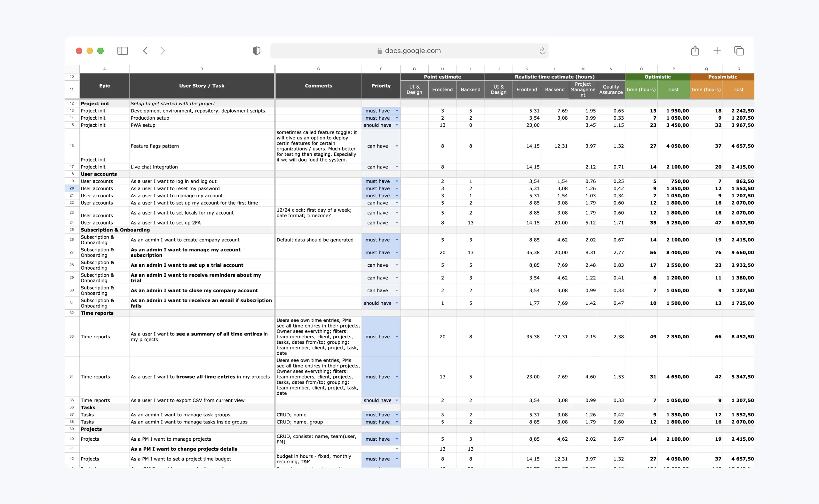Open priority dropdown for set up 2FA row
819x504 pixels.
click(x=397, y=223)
